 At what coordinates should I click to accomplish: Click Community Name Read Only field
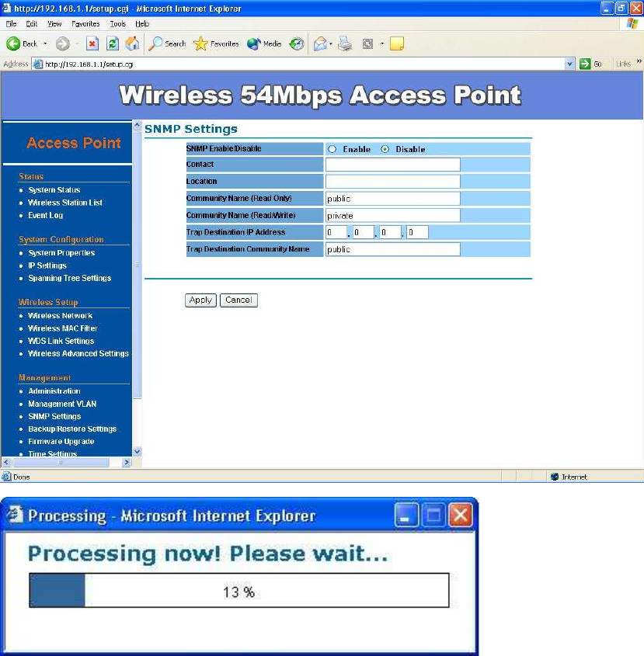[x=393, y=198]
